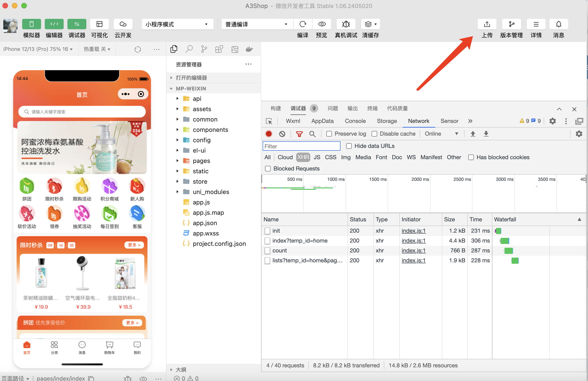Toggle the network filter funnel icon

(x=299, y=134)
